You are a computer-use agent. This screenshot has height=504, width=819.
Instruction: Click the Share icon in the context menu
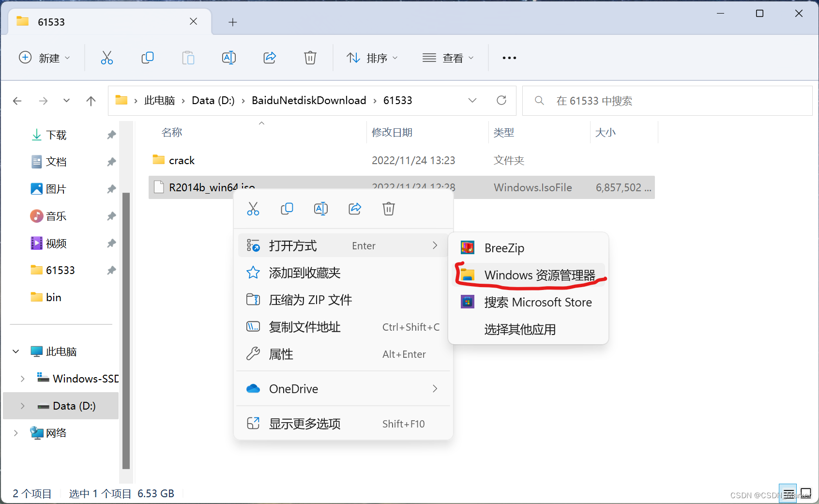click(x=355, y=209)
